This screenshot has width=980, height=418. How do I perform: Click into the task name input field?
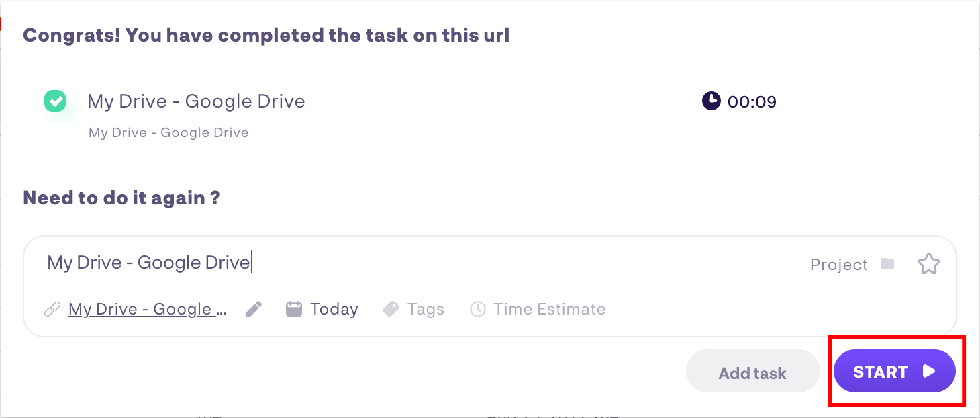(416, 262)
